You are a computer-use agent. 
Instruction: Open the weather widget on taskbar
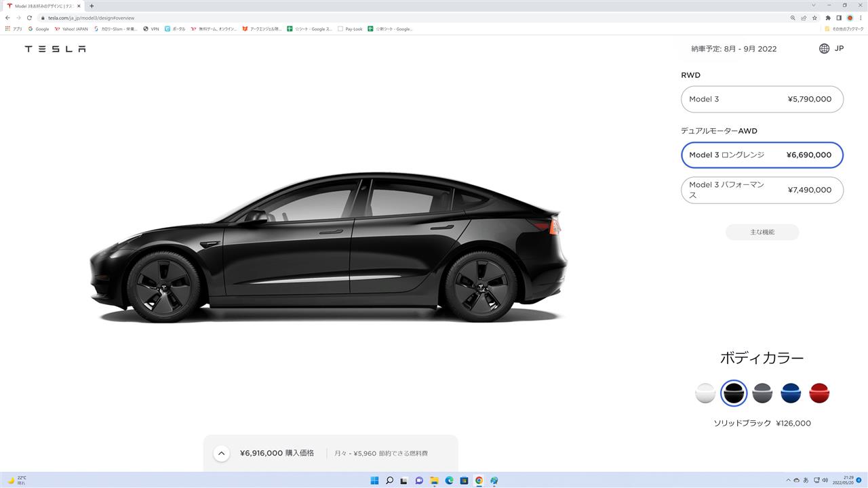pos(17,481)
